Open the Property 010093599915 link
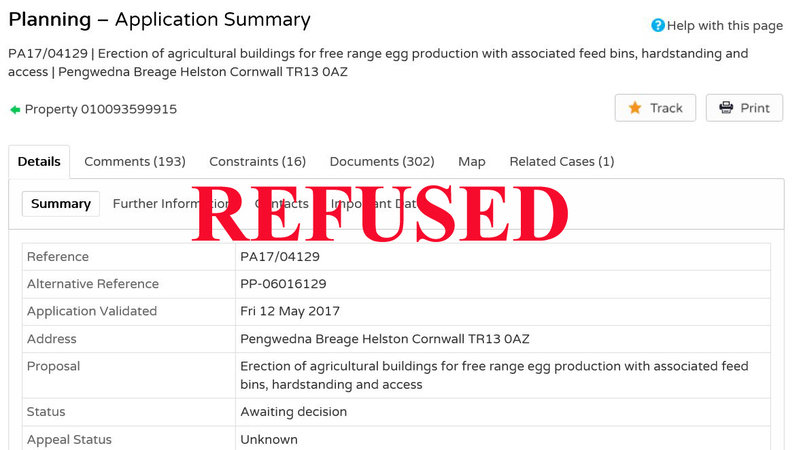The width and height of the screenshot is (800, 450). (100, 109)
